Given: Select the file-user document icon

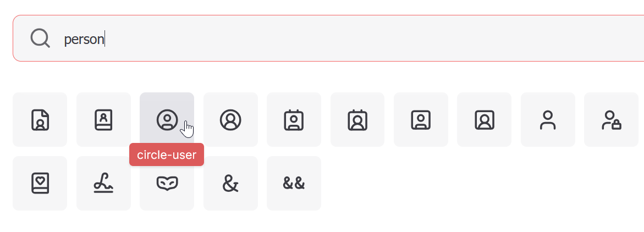Looking at the screenshot, I should 40,119.
